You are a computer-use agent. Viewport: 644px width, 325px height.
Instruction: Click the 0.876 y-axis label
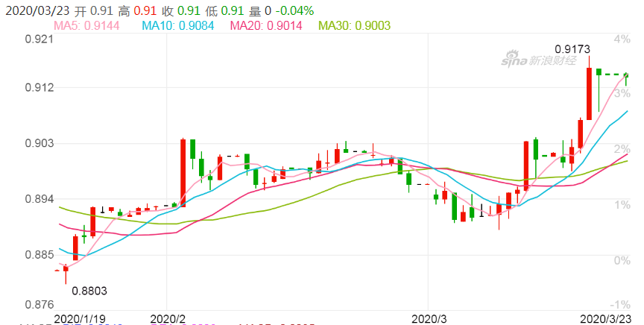[40, 305]
